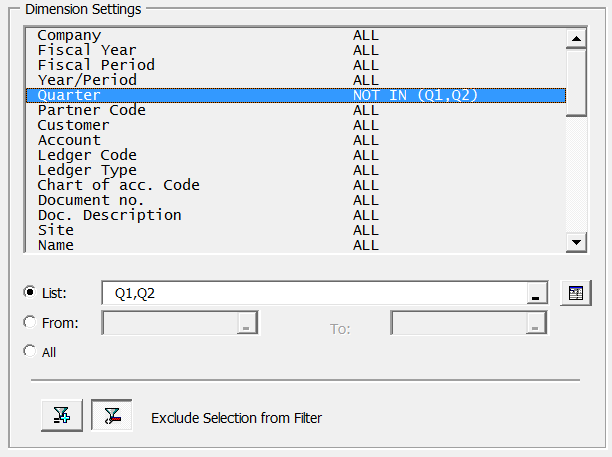Open the From field dropdown button

[247, 323]
